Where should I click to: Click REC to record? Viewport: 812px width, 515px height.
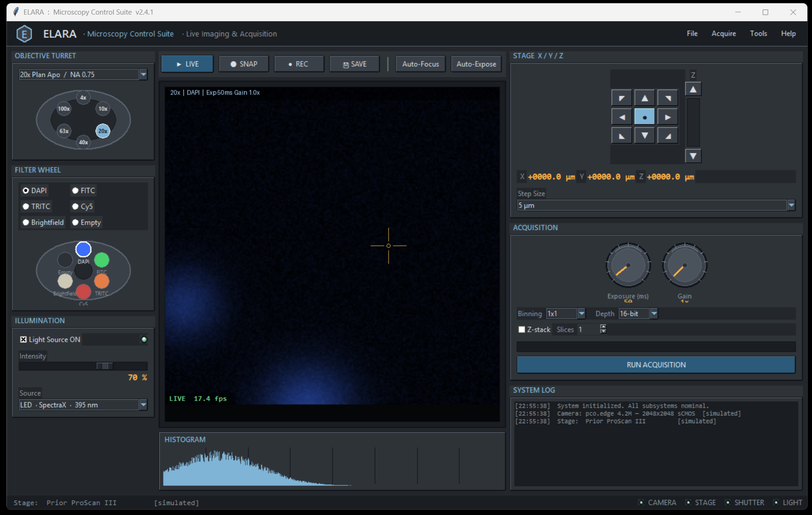tap(299, 64)
